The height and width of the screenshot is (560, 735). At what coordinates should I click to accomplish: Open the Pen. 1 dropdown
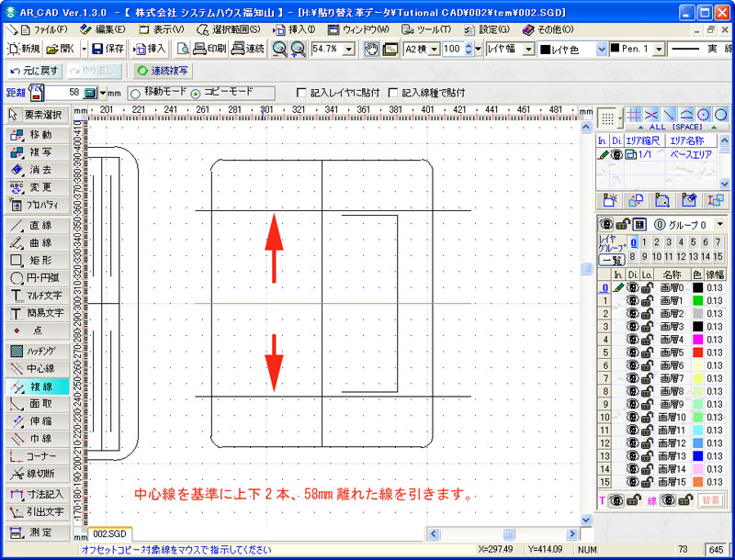[x=659, y=49]
